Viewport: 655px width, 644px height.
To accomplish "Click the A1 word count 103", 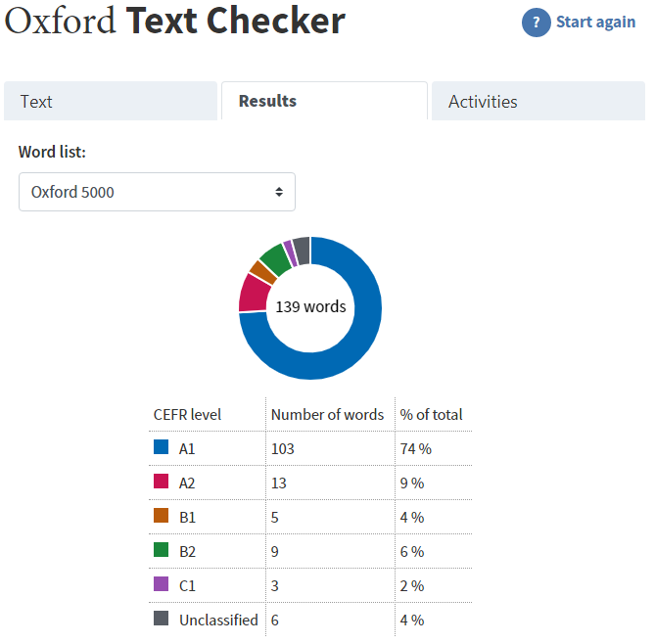I will coord(282,448).
